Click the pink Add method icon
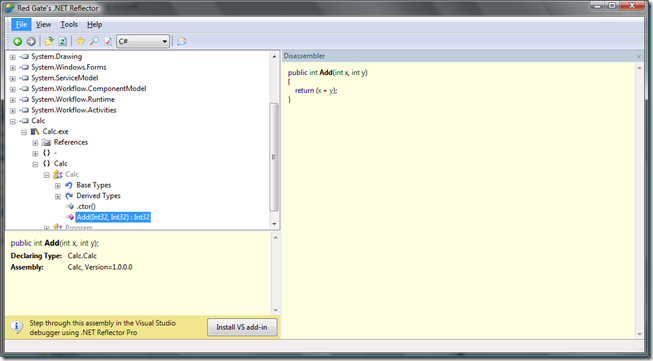This screenshot has height=361, width=653. coord(70,217)
